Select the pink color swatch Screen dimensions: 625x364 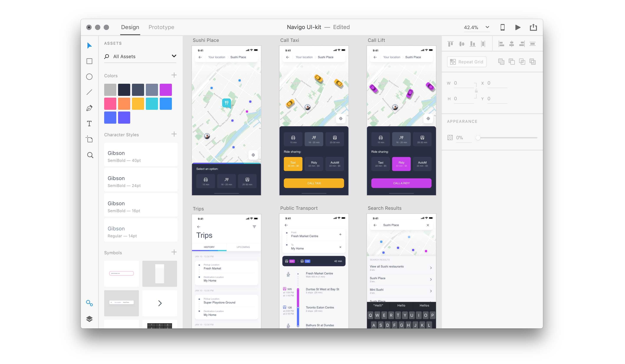pyautogui.click(x=110, y=103)
